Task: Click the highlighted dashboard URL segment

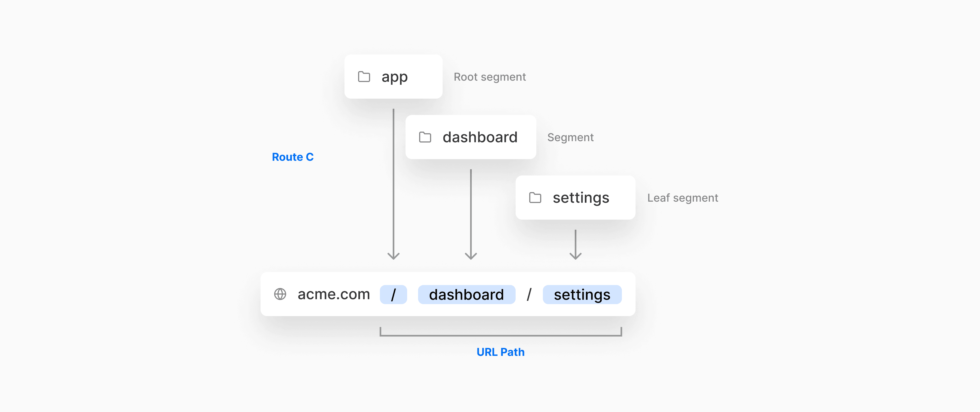Action: (x=467, y=295)
